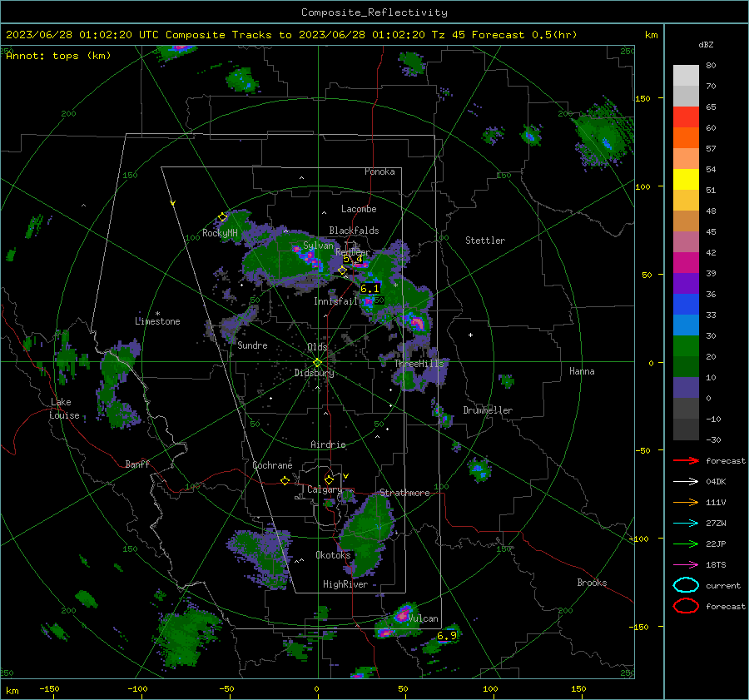Click the yellow diamond marker near Cochrane
Image resolution: width=749 pixels, height=700 pixels.
285,481
